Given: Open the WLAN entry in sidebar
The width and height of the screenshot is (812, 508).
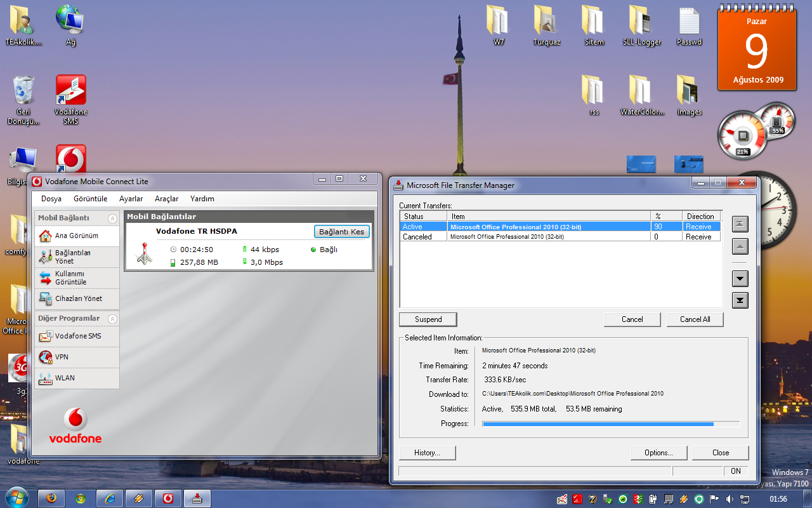Looking at the screenshot, I should click(77, 378).
